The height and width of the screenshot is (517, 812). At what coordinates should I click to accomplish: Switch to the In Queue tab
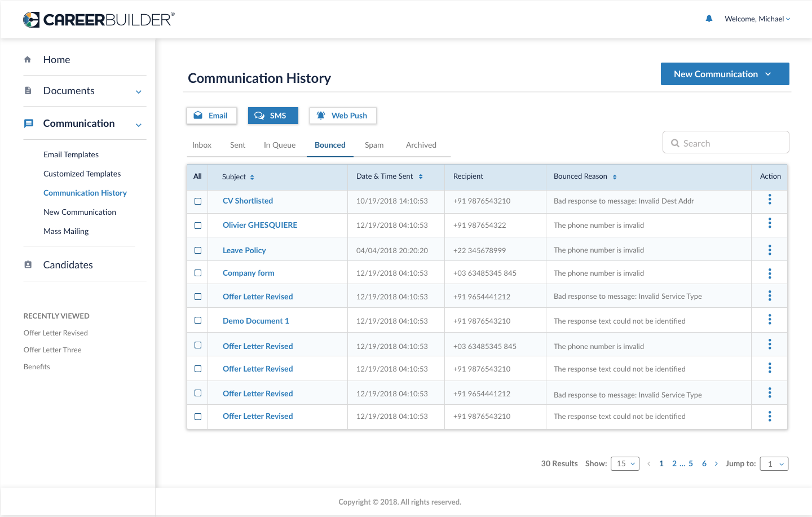click(x=279, y=145)
